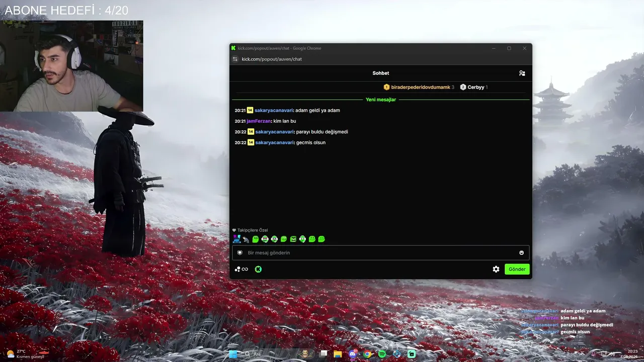The image size is (644, 362).
Task: Open the emoji picker in message box
Action: 521,253
